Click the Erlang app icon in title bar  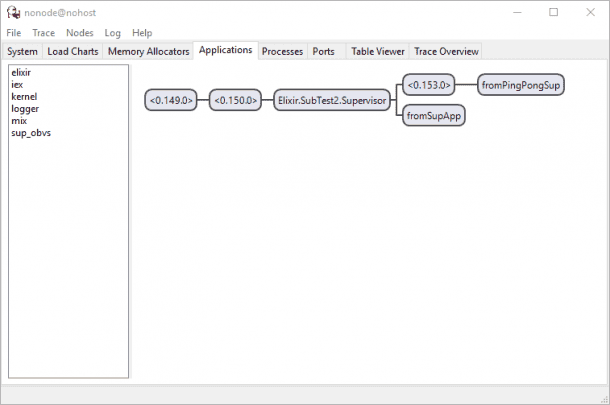pos(13,12)
